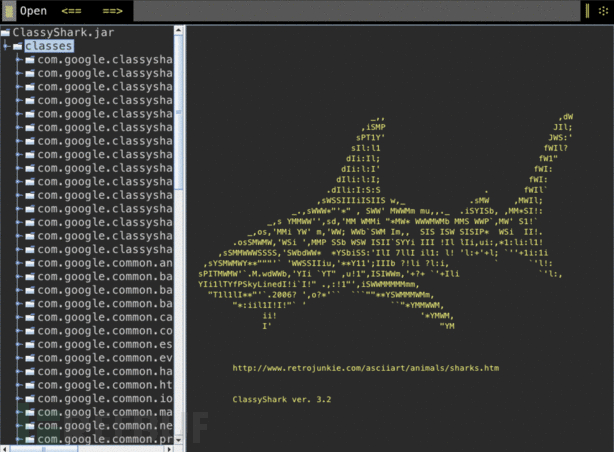
Task: Select the com.google.common.es row label
Action: [x=105, y=344]
